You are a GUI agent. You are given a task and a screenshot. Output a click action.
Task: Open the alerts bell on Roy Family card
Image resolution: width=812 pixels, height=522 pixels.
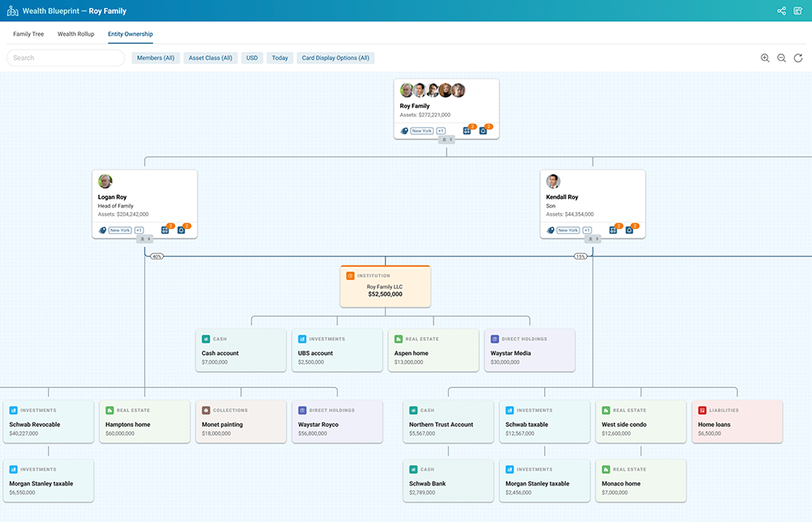483,131
